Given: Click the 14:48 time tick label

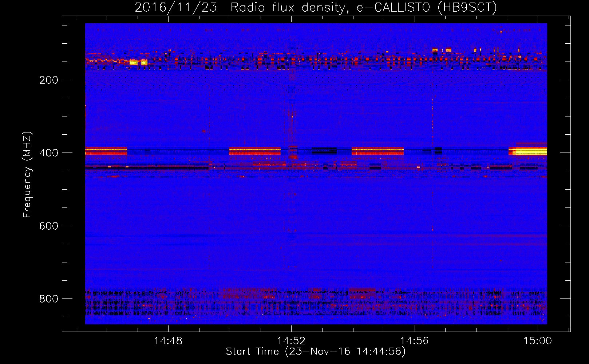Looking at the screenshot, I should pyautogui.click(x=168, y=341).
